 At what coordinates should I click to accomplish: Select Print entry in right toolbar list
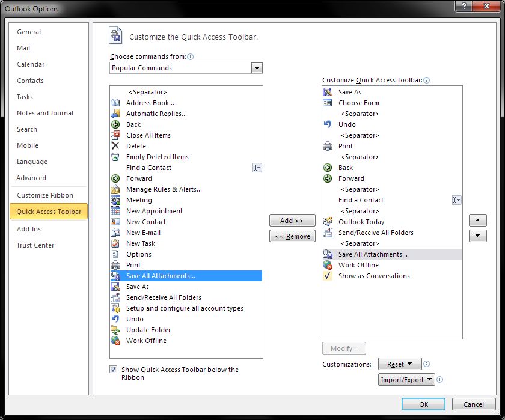point(392,146)
